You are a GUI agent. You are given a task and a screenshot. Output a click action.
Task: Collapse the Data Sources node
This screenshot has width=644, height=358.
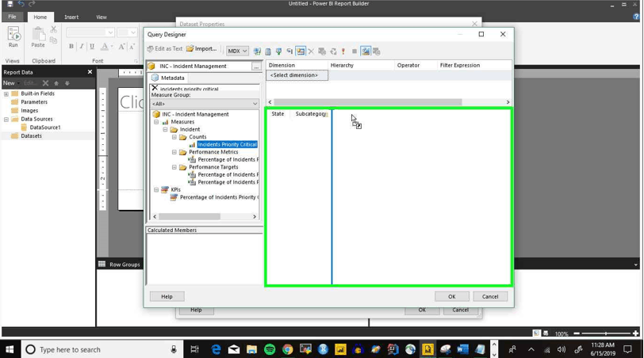coord(6,120)
